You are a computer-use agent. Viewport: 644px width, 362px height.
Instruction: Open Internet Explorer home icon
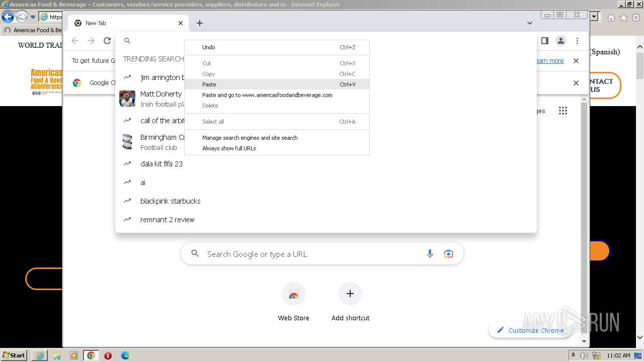point(611,18)
